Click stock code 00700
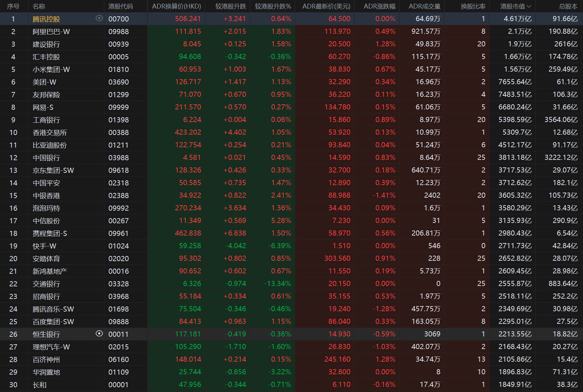This screenshot has height=392, width=583. click(119, 19)
